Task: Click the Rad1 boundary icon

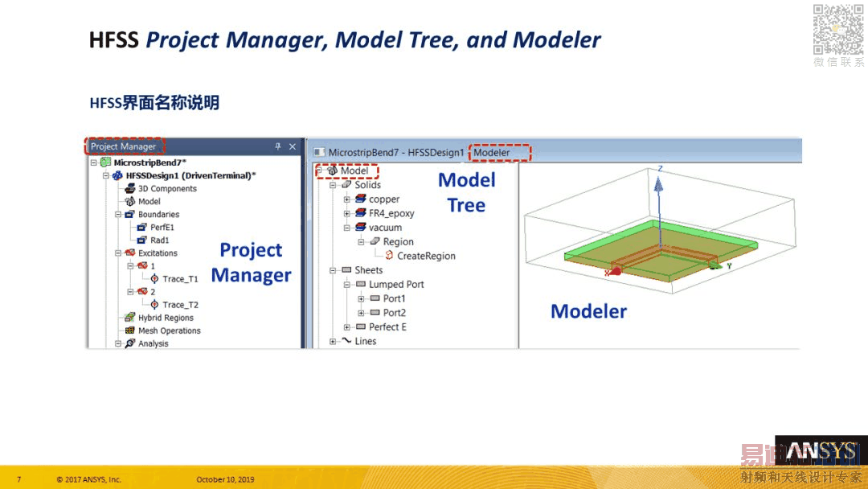Action: (142, 240)
